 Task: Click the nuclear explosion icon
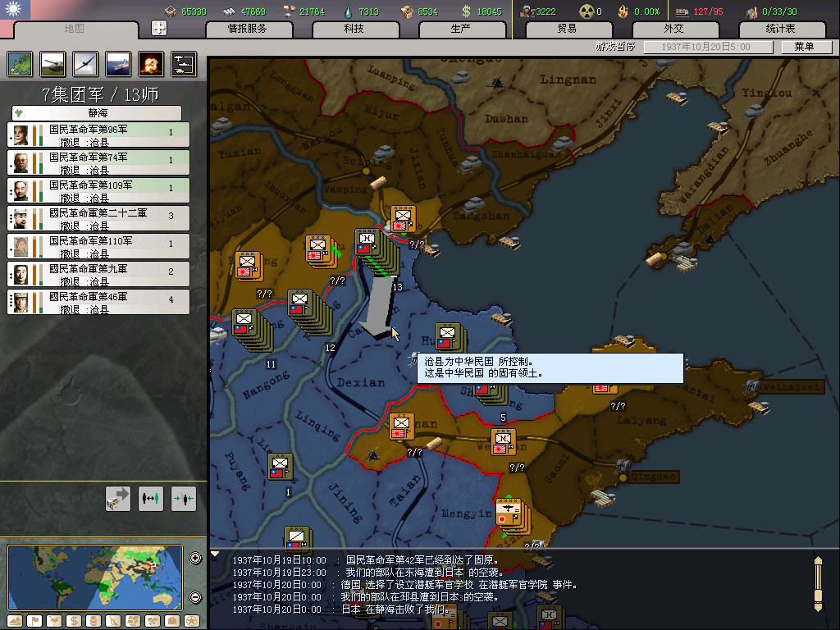(151, 63)
